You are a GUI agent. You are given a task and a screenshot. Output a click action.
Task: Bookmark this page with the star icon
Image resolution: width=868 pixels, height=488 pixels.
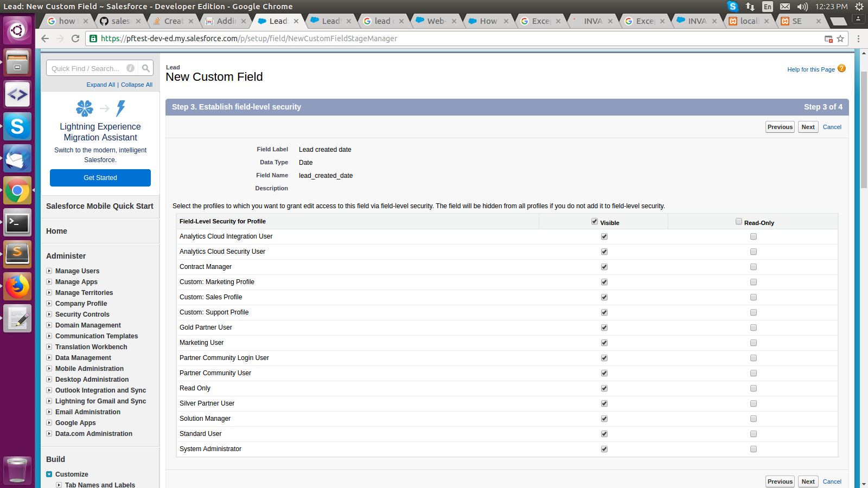840,38
